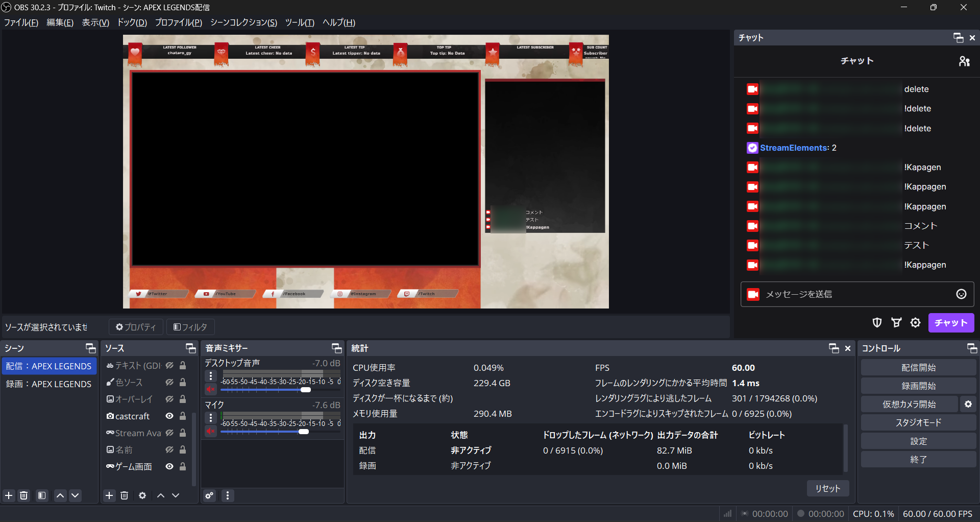Enable スタジオモード
This screenshot has height=522, width=980.
pos(918,423)
